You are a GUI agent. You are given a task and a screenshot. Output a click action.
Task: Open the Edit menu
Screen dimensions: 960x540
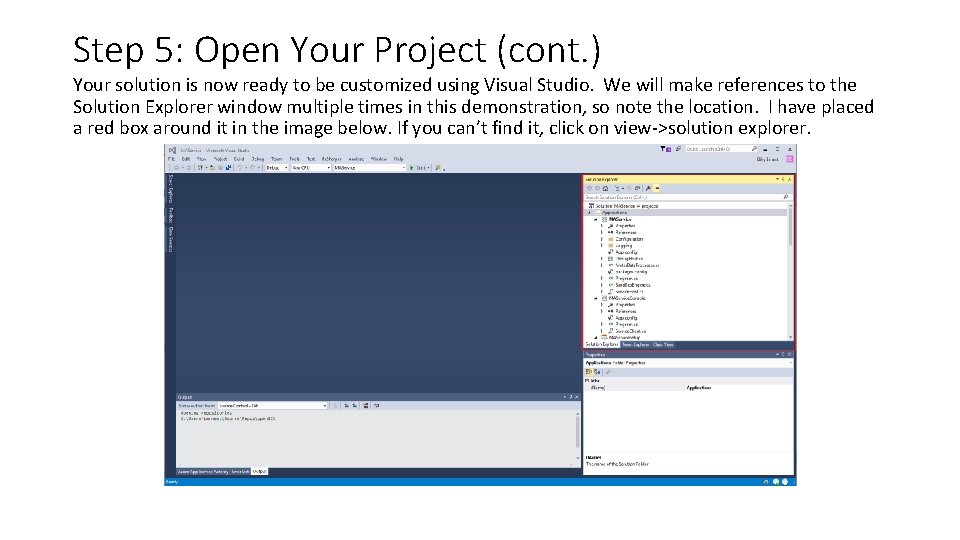186,159
